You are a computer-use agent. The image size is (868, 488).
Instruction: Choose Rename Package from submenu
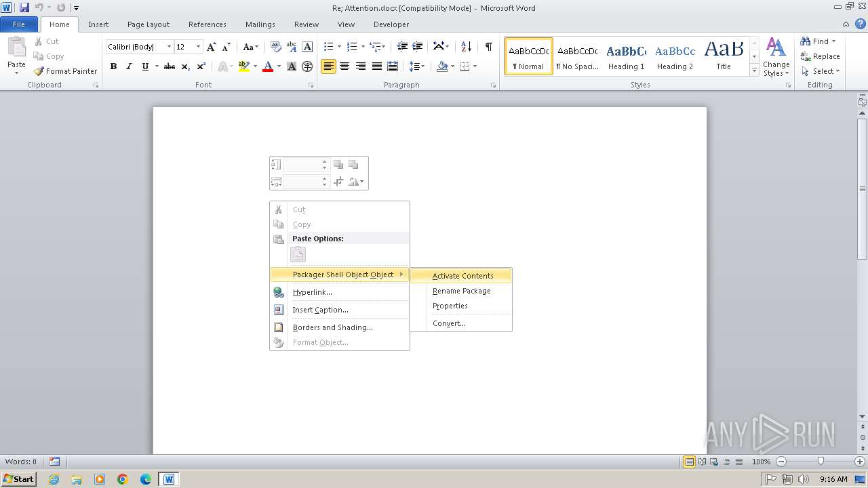(461, 291)
